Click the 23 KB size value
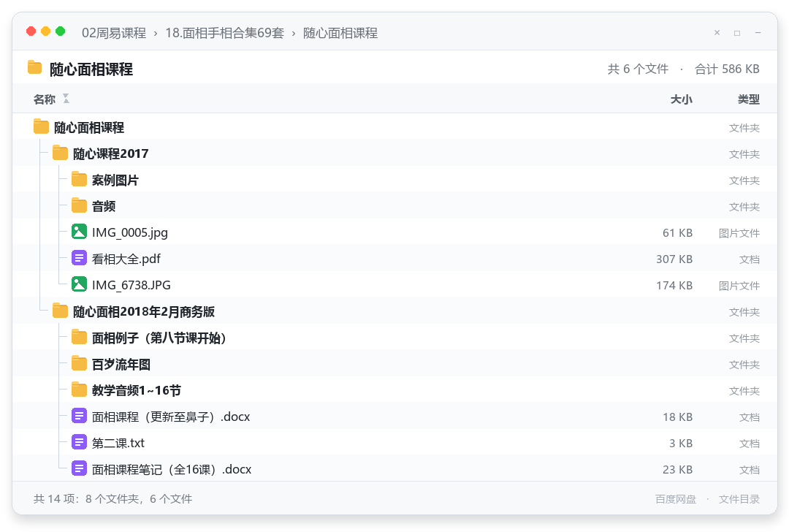The height and width of the screenshot is (532, 789). tap(677, 469)
